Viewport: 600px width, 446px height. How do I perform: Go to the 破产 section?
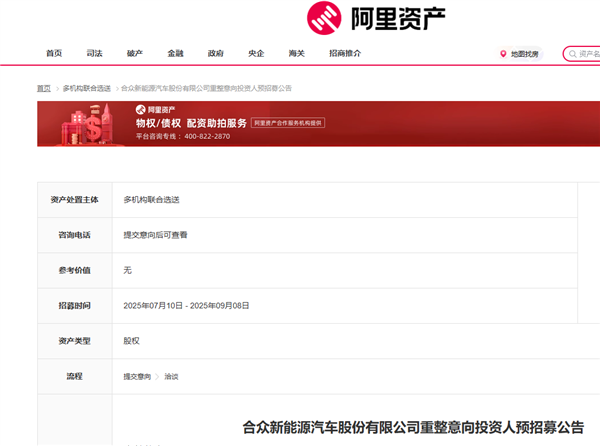[x=135, y=53]
